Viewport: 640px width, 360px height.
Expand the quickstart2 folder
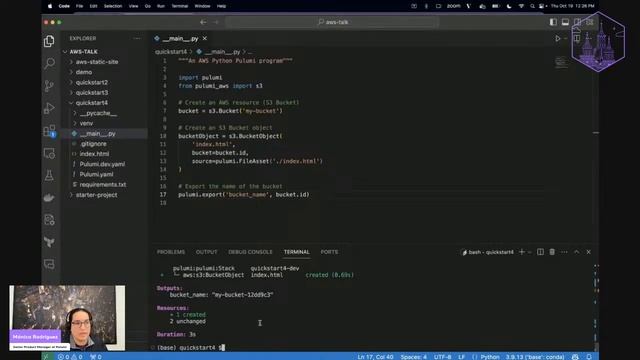coord(92,82)
